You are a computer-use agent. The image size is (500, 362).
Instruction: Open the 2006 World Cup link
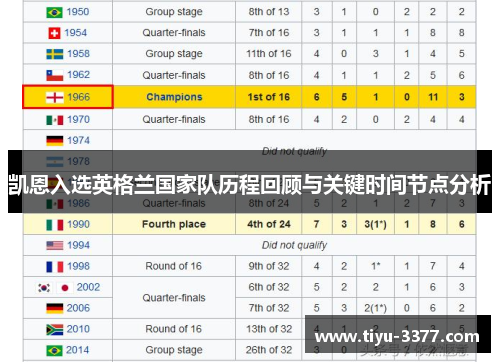(78, 308)
